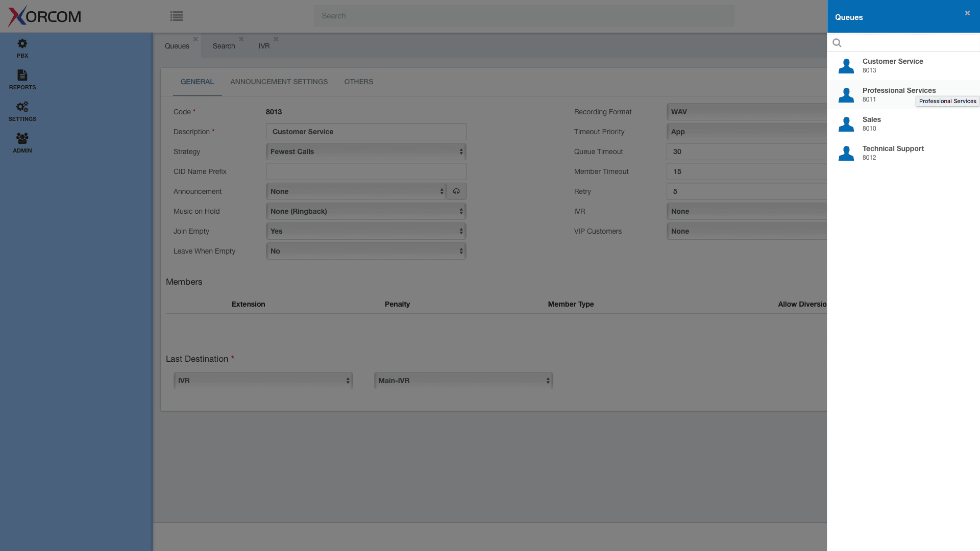Select Customer Service queue 8013
Viewport: 980px width, 551px height.
(x=903, y=66)
